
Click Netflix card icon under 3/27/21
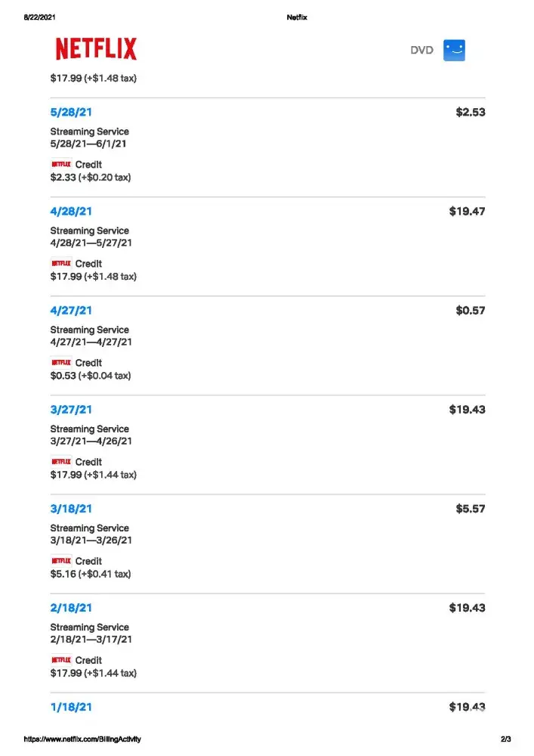tap(61, 461)
